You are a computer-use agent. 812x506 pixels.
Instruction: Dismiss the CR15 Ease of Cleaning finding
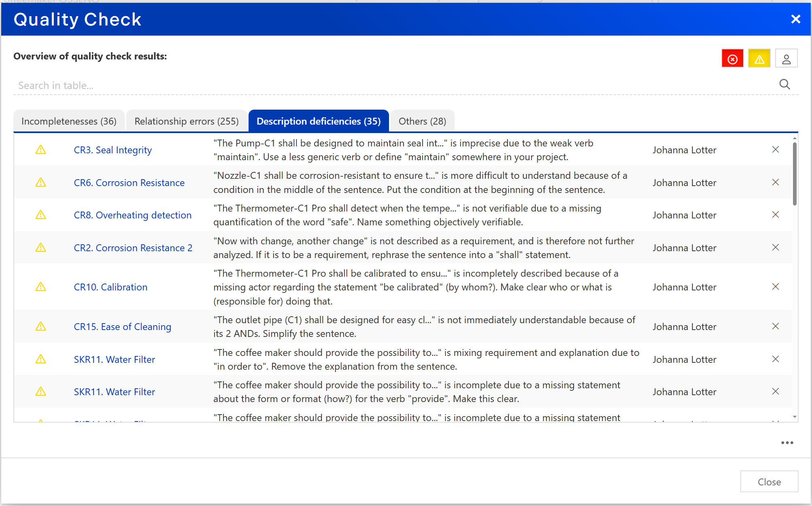click(775, 326)
